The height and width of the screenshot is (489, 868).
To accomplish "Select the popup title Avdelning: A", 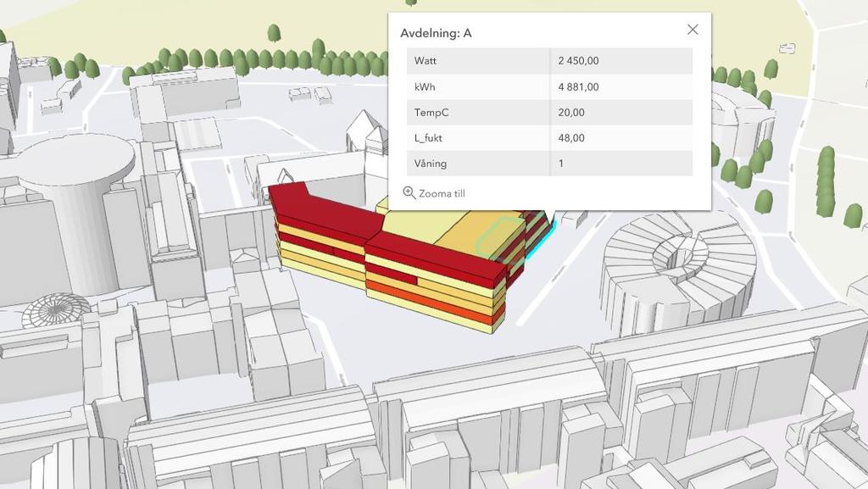I will 436,33.
